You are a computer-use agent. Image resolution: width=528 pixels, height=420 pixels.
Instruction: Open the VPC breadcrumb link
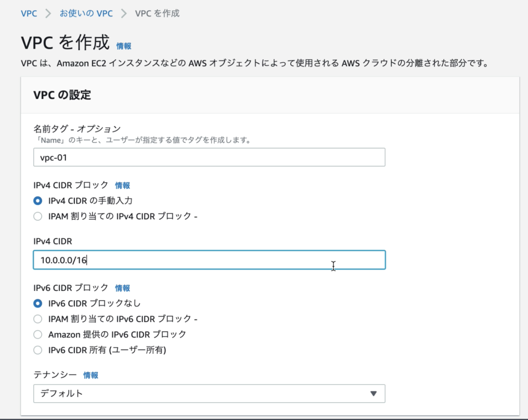click(29, 13)
